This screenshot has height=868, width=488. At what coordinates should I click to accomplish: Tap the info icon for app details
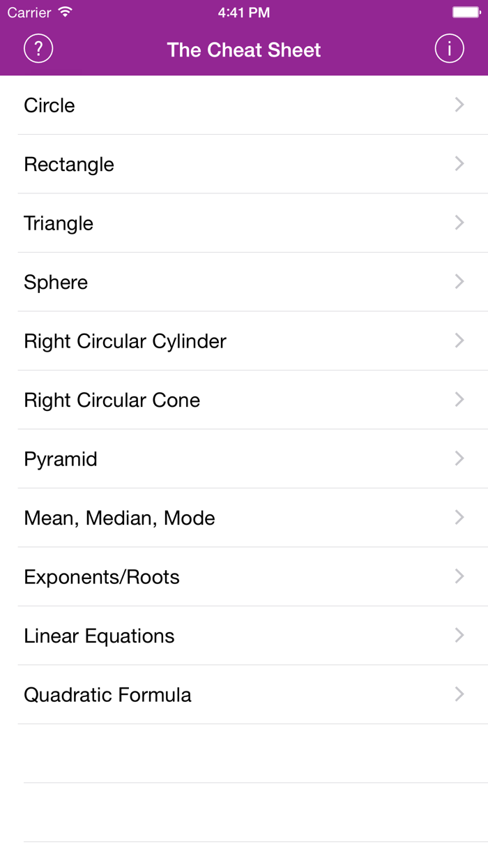449,48
